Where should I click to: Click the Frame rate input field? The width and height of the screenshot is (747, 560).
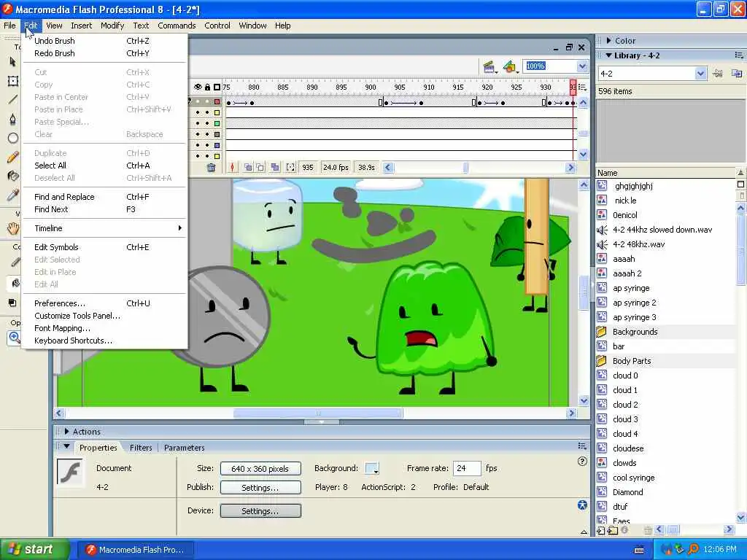(x=466, y=468)
